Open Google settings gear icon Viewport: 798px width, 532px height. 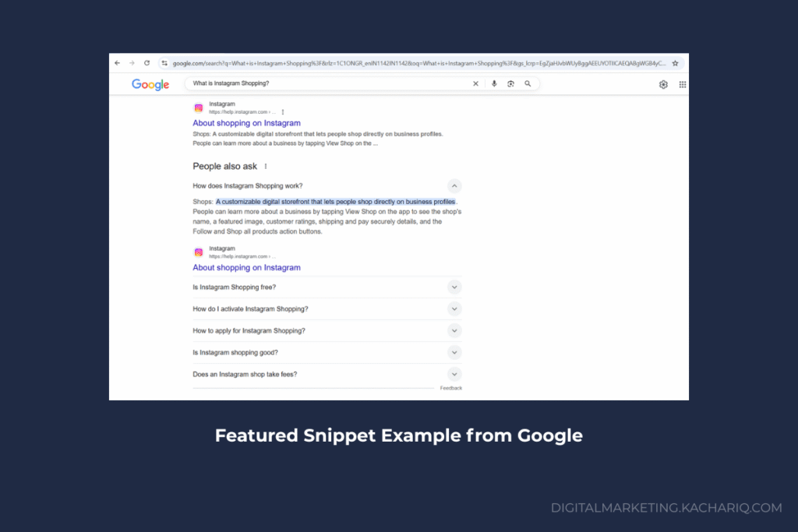[663, 84]
